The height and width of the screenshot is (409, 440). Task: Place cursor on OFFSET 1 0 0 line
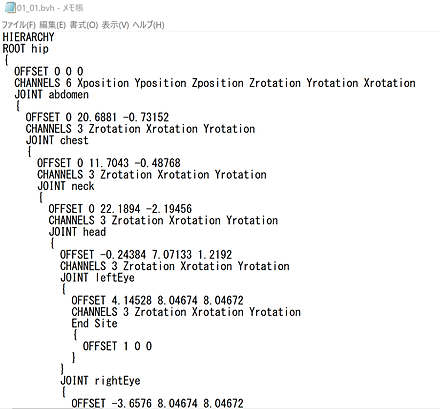(117, 346)
